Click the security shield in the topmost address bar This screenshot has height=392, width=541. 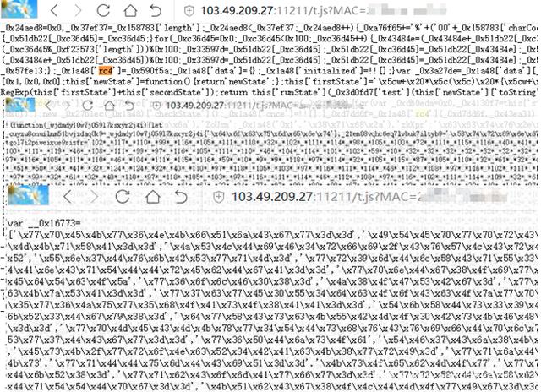(x=189, y=11)
